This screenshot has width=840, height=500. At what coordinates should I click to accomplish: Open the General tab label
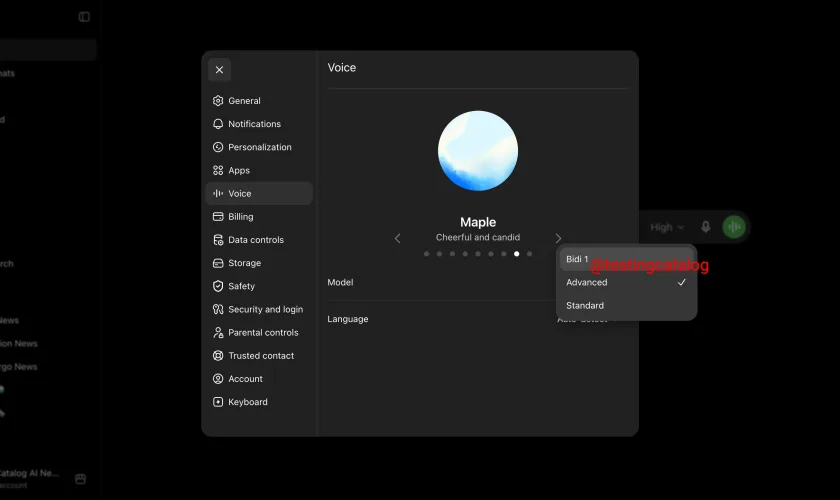(244, 101)
